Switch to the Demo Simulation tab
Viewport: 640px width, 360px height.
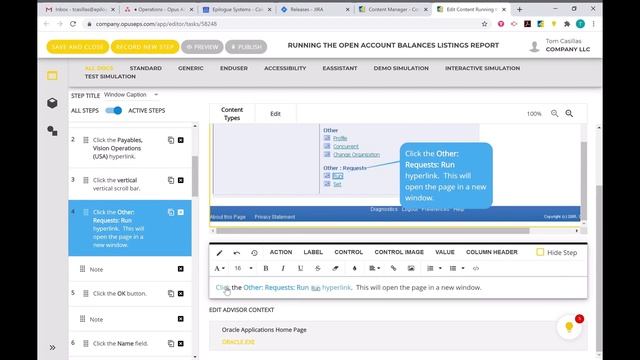[x=401, y=68]
